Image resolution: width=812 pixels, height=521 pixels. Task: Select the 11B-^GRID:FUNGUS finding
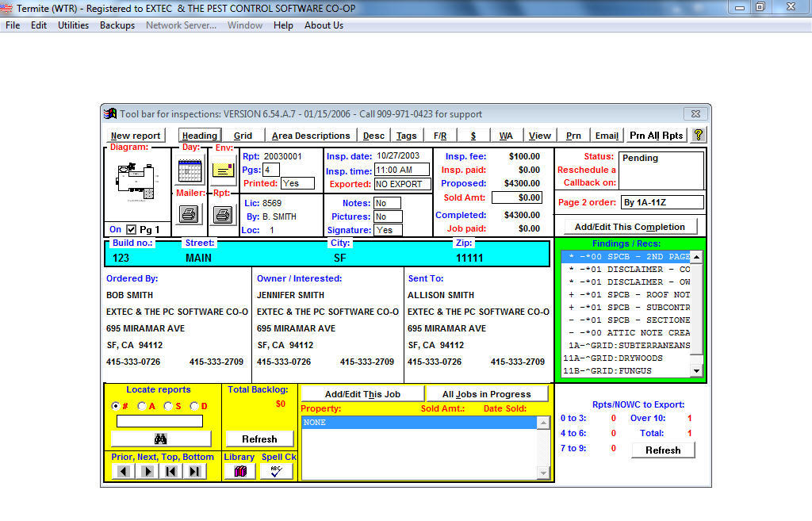click(626, 371)
